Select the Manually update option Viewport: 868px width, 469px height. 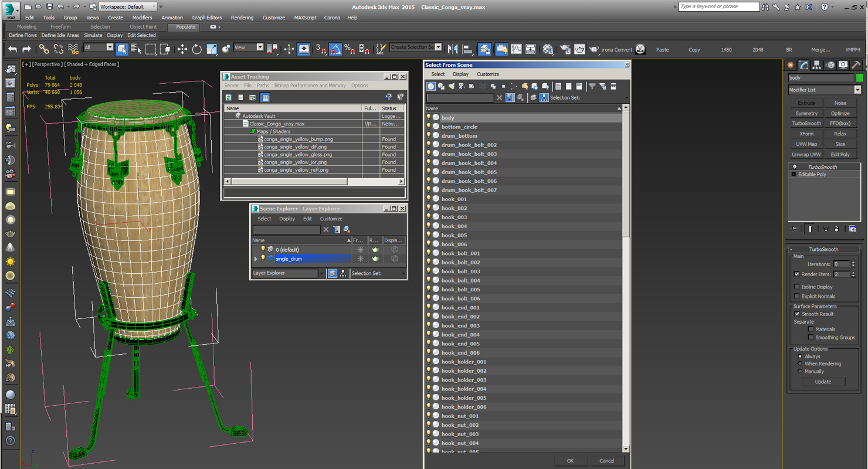tap(800, 371)
